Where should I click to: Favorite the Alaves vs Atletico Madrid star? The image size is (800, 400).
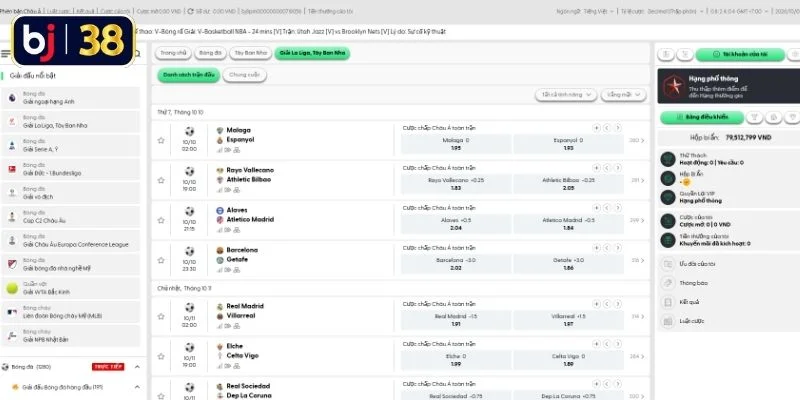pos(161,220)
